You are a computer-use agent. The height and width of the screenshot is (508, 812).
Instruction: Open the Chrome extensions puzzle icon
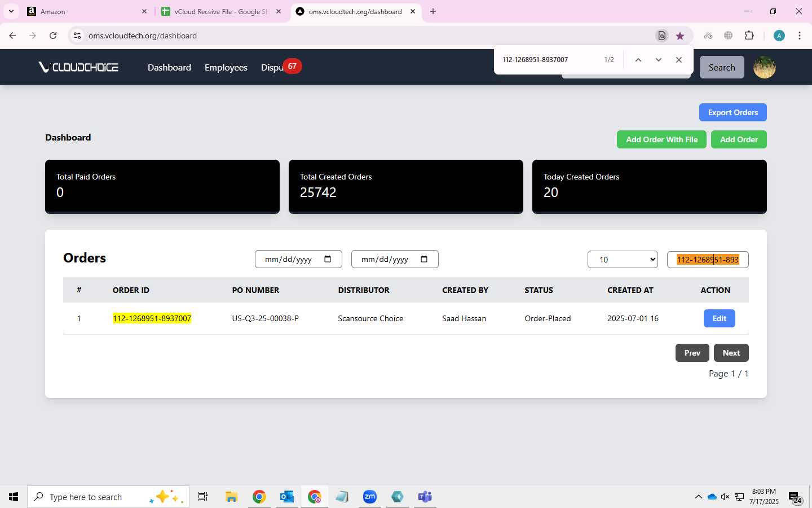pos(749,36)
